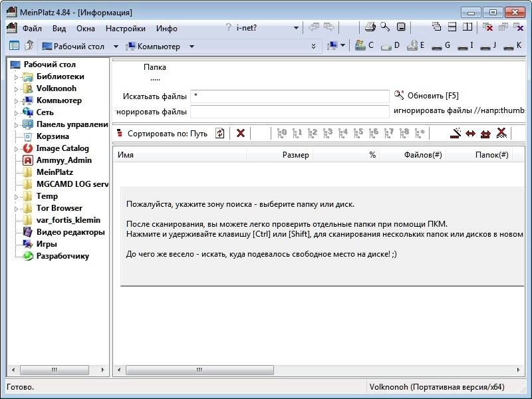Open the Настройки menu
532x399 pixels.
(x=126, y=28)
